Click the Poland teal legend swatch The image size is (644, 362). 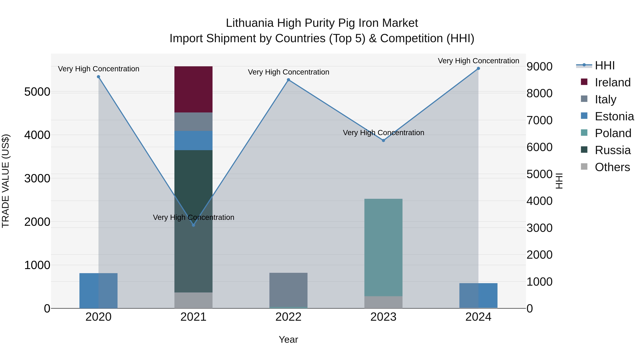[584, 133]
